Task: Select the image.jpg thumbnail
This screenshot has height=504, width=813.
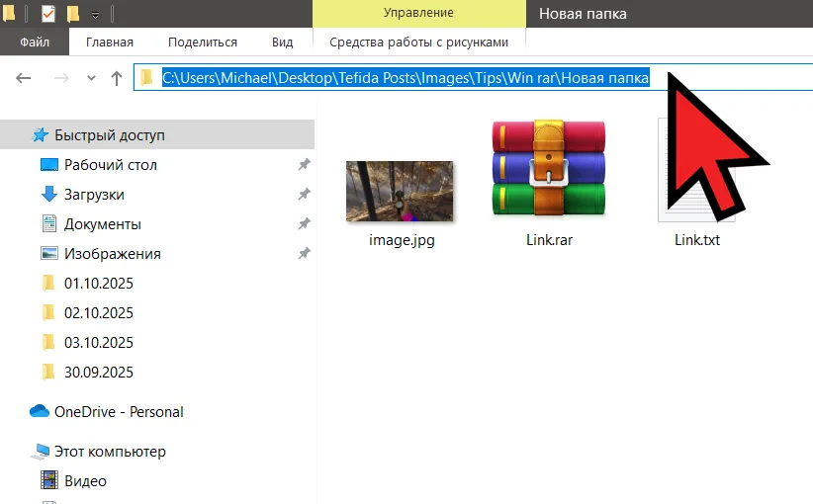Action: coord(400,192)
